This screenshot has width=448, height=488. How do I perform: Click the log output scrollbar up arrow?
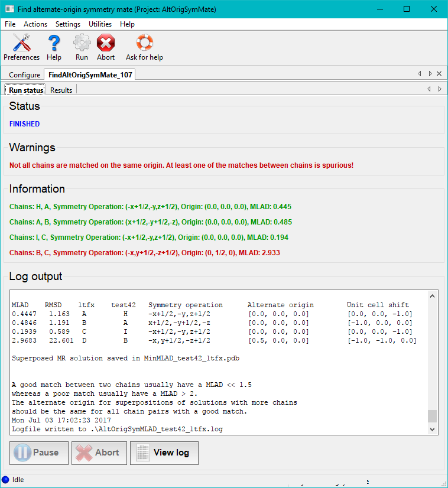[433, 297]
